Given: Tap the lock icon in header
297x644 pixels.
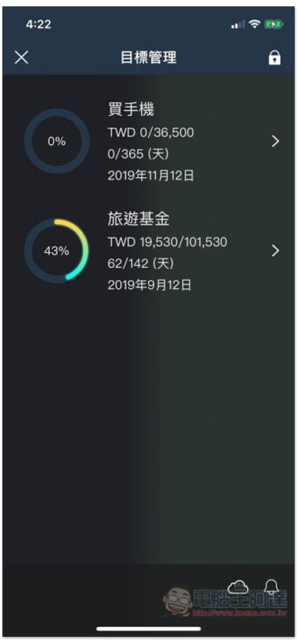Looking at the screenshot, I should [x=274, y=57].
